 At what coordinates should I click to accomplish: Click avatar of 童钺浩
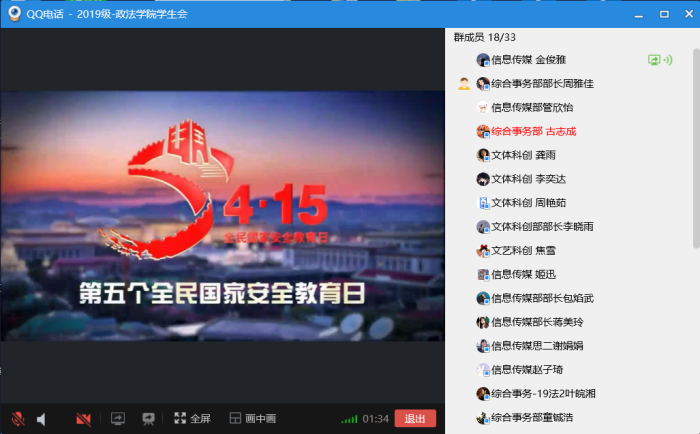(x=483, y=417)
